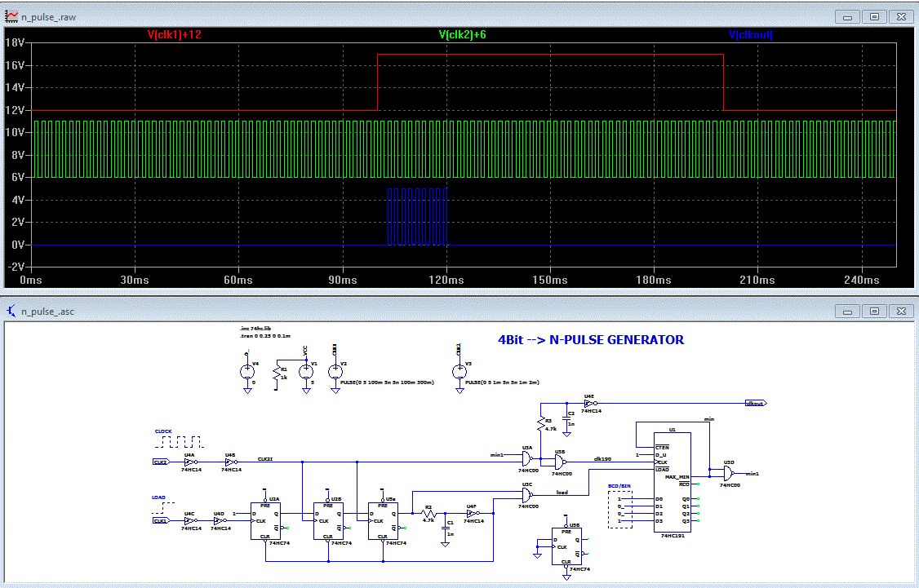The height and width of the screenshot is (588, 919).
Task: Select voltage source V3 symbol
Action: (x=459, y=371)
